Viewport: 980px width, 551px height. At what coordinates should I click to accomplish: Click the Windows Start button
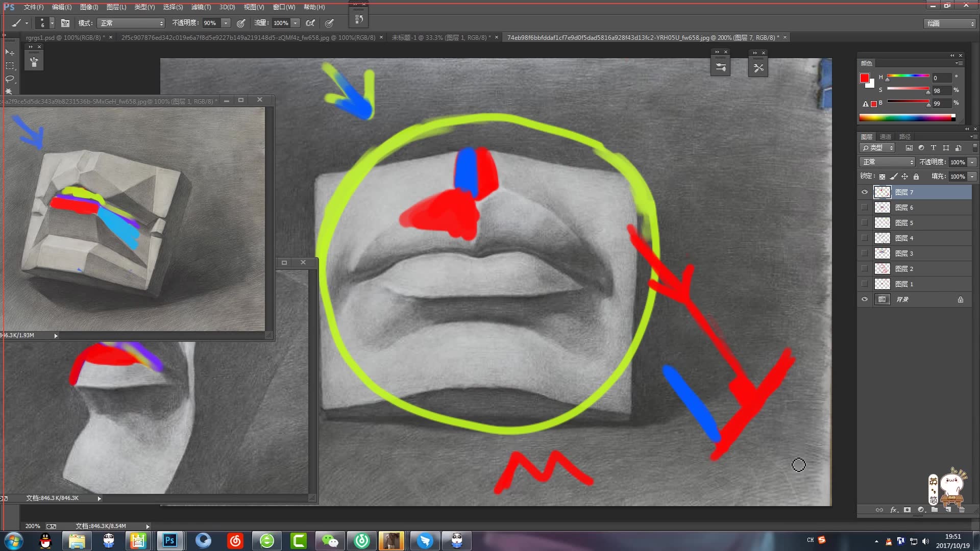point(14,541)
